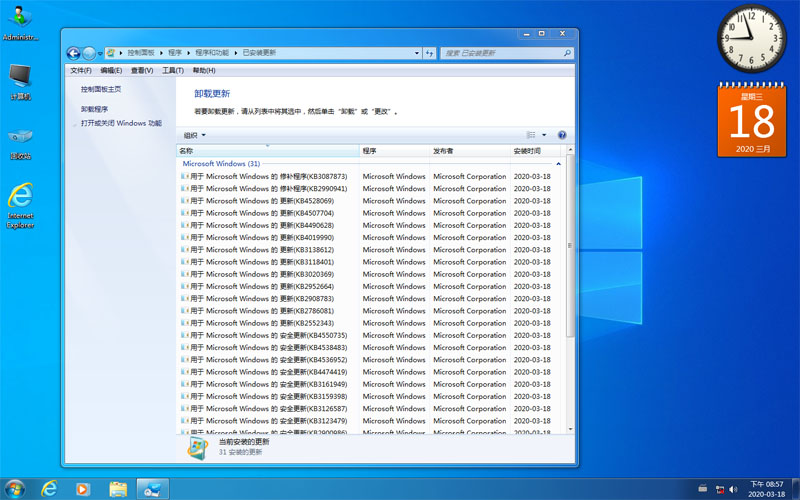Select the Recycle Bin desktop icon
The height and width of the screenshot is (500, 800).
pos(20,142)
